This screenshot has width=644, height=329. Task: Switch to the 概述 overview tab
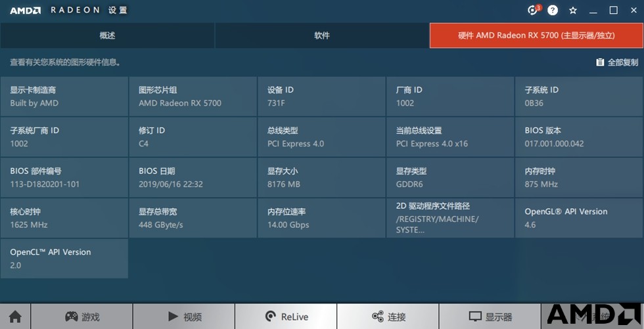click(x=107, y=35)
